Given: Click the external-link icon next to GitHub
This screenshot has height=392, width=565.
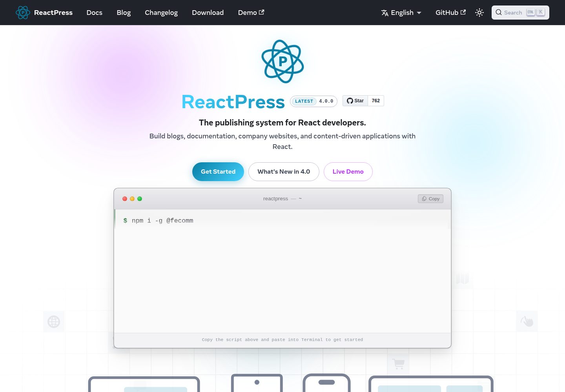Looking at the screenshot, I should [x=463, y=12].
